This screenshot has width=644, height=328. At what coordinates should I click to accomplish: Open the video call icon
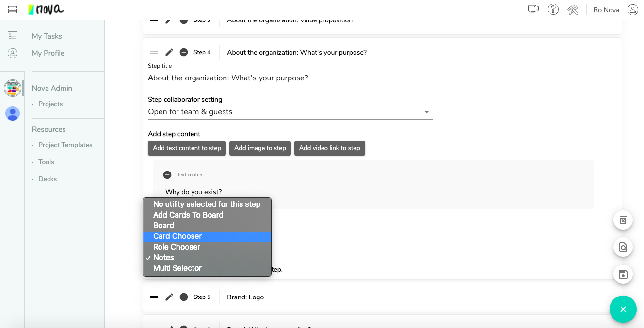coord(533,9)
